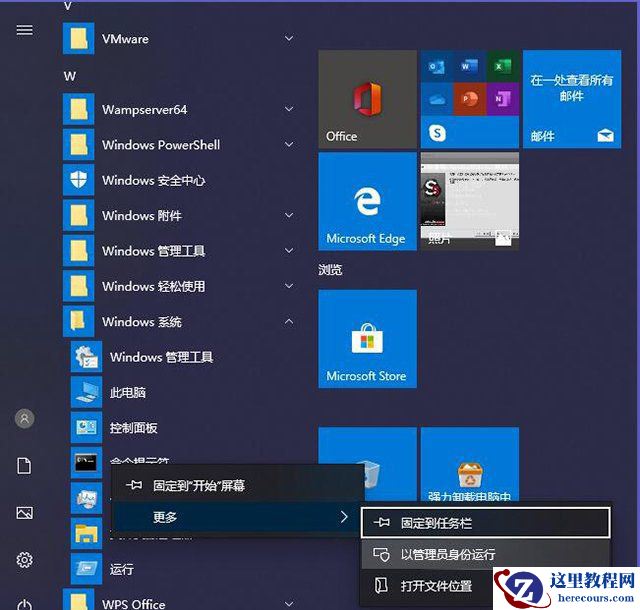Click the 浏览 tile group title
640x610 pixels.
pyautogui.click(x=330, y=269)
